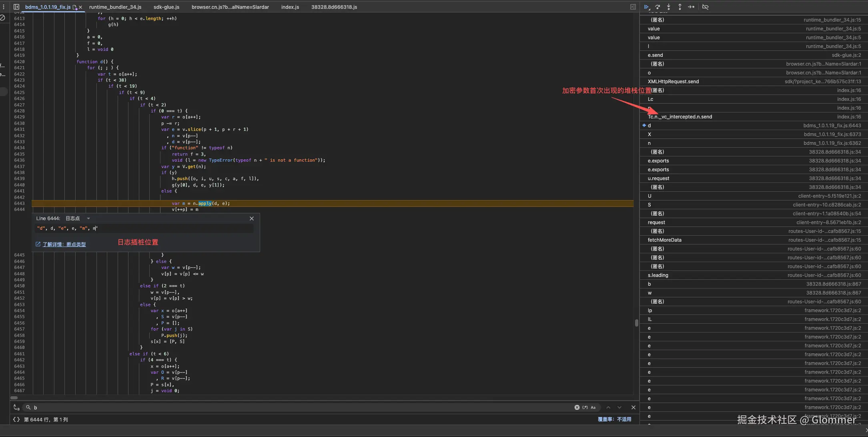Switch to the sdk-glue.js tab
868x437 pixels.
point(166,7)
